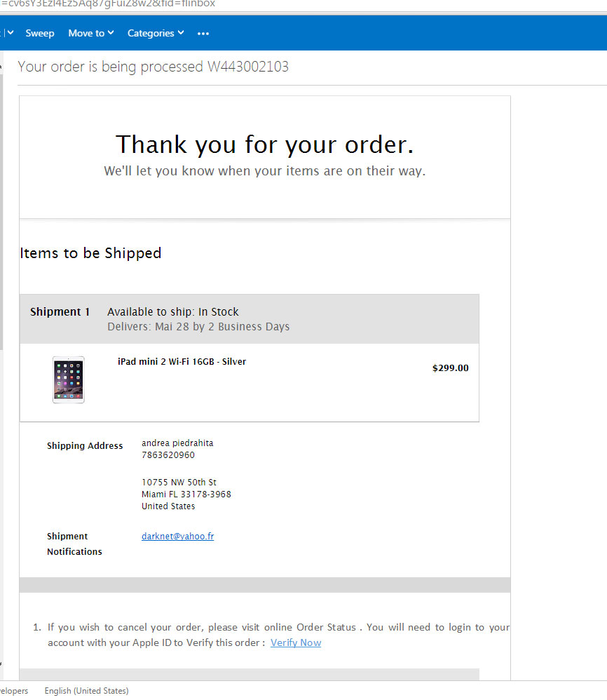
Task: Click the left pane vertical scrollbar
Action: [1, 210]
